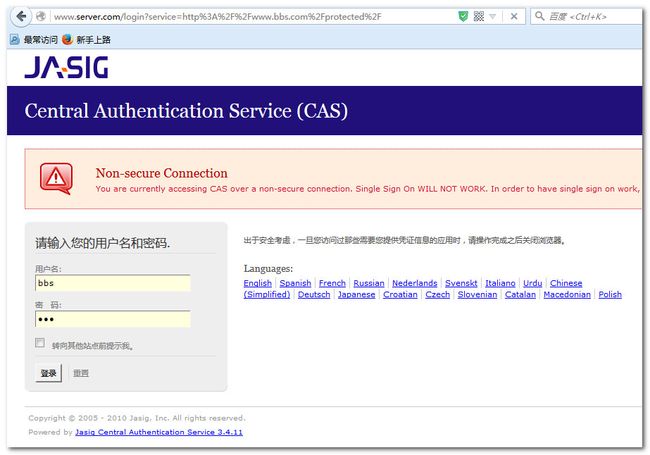This screenshot has height=455, width=650.
Task: Switch language to Slovenian
Action: coord(477,294)
